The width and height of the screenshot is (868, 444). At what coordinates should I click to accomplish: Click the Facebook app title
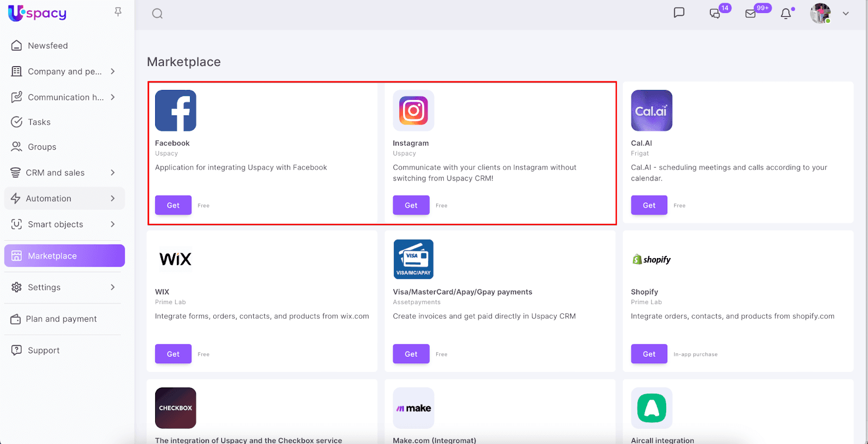pyautogui.click(x=173, y=143)
